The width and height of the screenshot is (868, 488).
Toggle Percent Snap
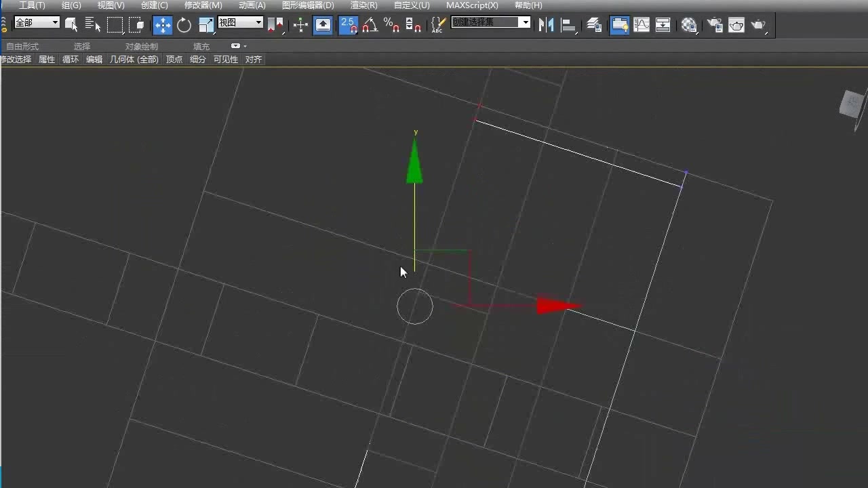point(391,25)
